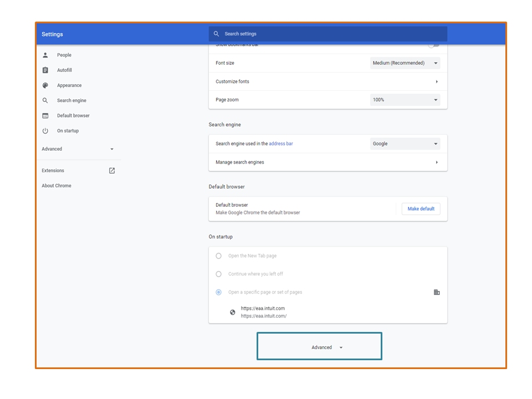Click the On startup power icon
The width and height of the screenshot is (532, 399).
click(45, 131)
